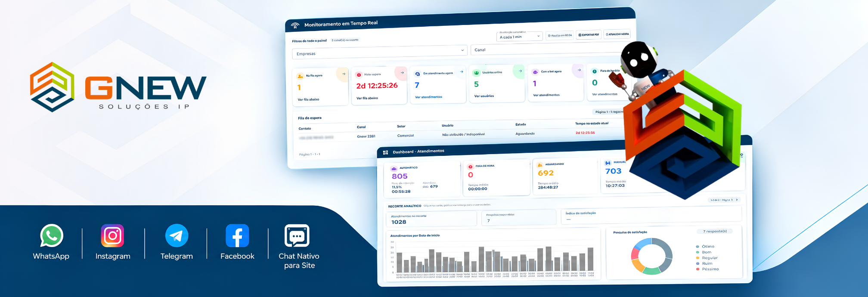Click the Exportar PDF button
Image resolution: width=868 pixels, height=297 pixels.
click(x=589, y=35)
